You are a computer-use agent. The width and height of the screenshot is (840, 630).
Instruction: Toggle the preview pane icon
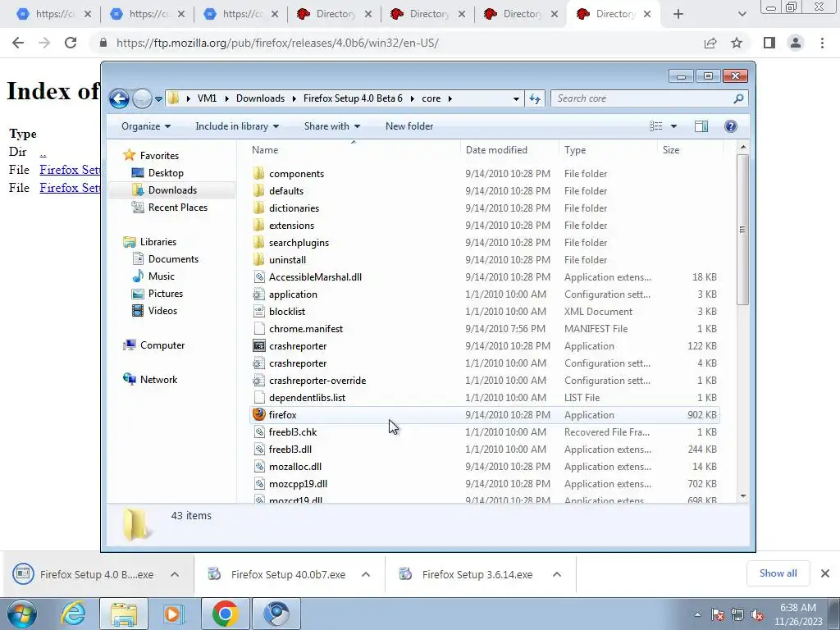701,126
